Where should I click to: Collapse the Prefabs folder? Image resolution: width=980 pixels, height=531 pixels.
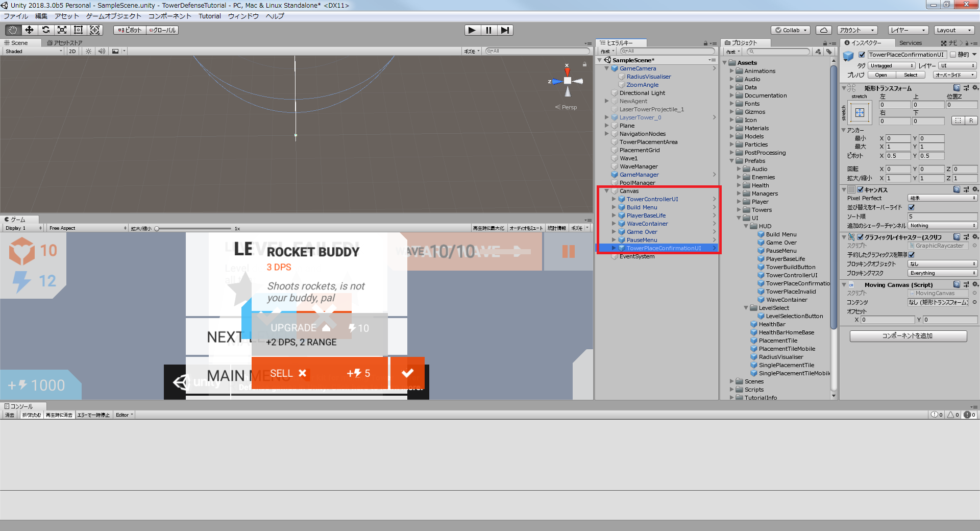pyautogui.click(x=731, y=161)
